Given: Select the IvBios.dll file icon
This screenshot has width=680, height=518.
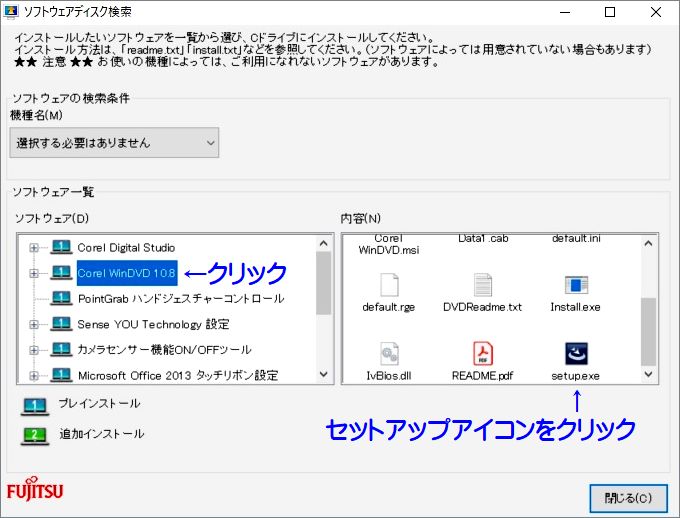Looking at the screenshot, I should click(389, 353).
